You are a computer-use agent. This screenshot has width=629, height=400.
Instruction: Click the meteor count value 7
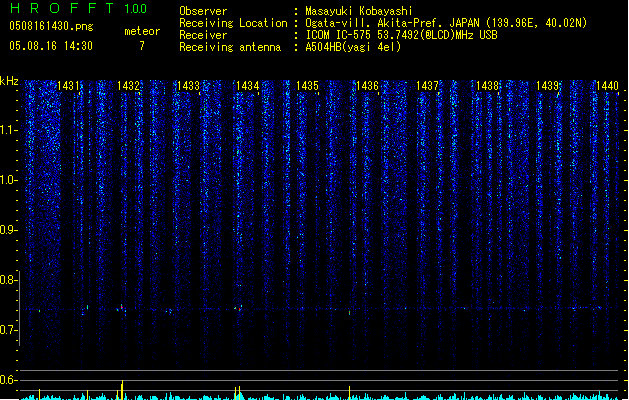click(142, 46)
